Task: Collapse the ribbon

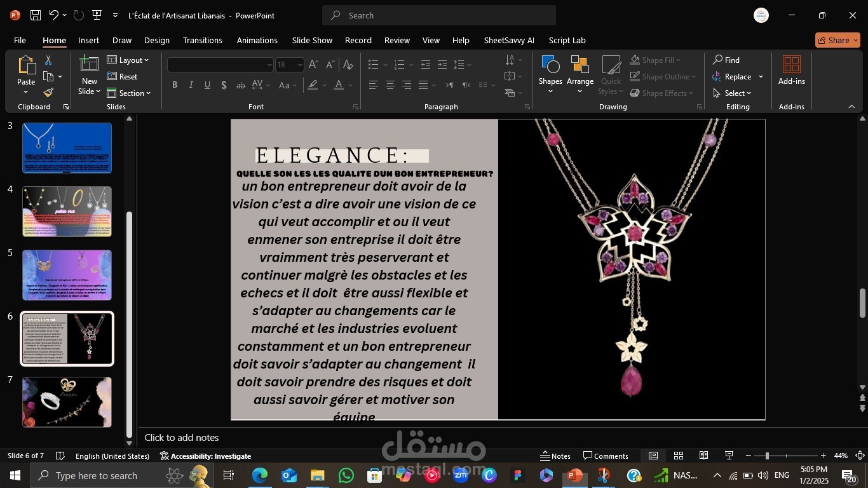Action: [x=852, y=107]
